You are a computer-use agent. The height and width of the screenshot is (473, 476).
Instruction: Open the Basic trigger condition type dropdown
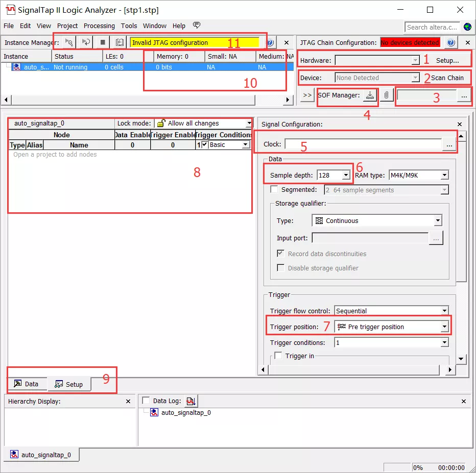click(x=246, y=144)
